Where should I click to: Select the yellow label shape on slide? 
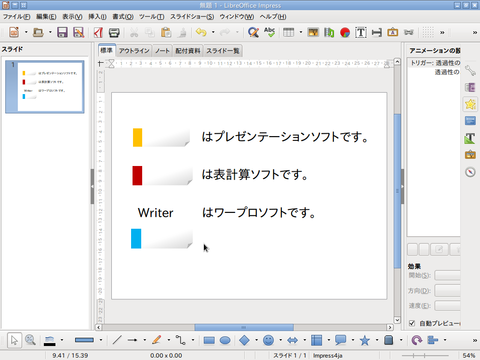pos(161,137)
